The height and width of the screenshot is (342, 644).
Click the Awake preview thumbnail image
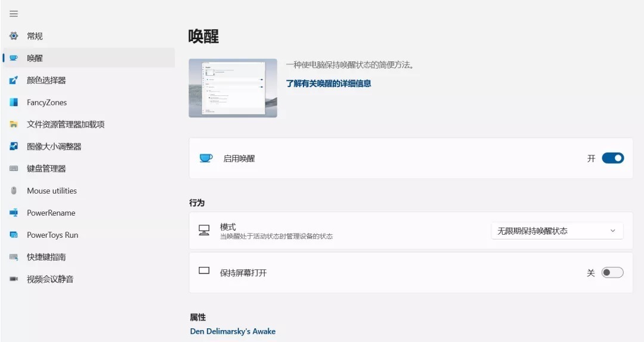(x=233, y=88)
